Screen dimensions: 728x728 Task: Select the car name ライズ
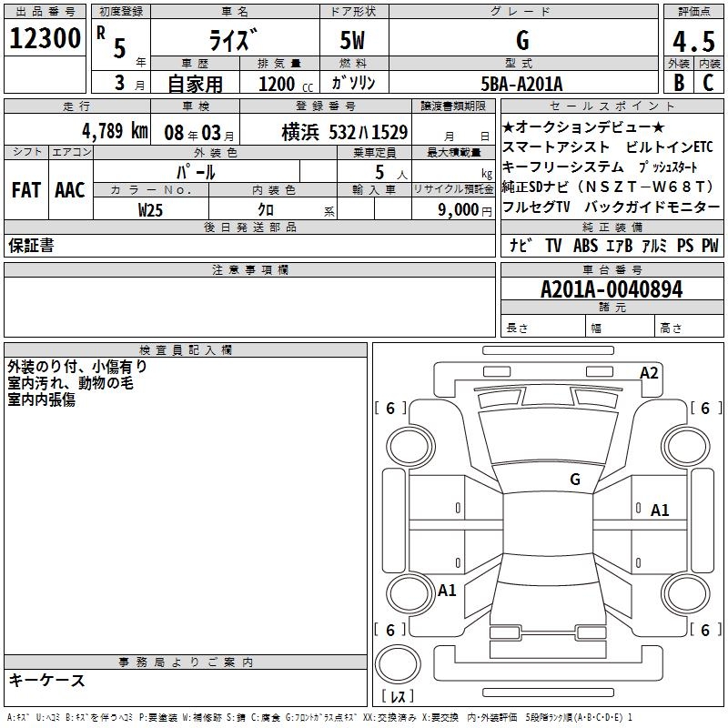[x=233, y=40]
